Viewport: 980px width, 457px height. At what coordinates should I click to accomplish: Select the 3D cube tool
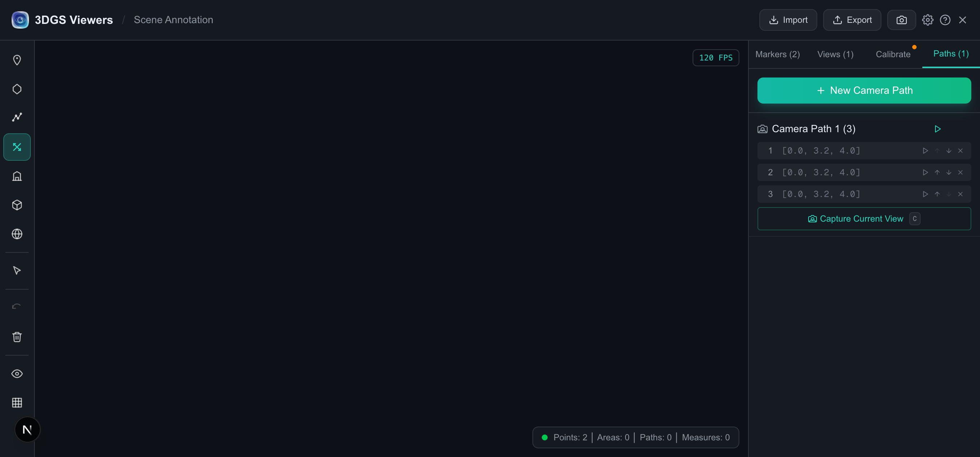coord(17,205)
